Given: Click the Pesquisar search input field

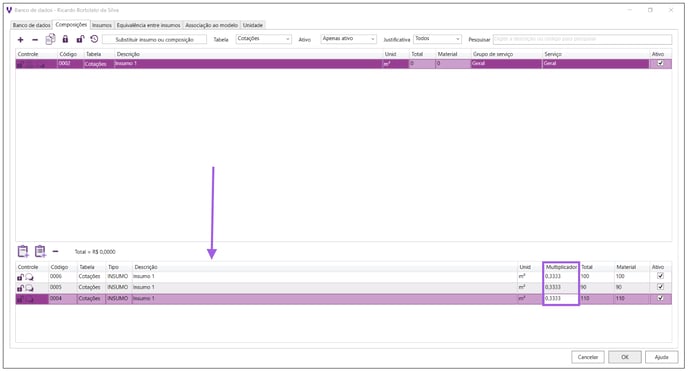Looking at the screenshot, I should pyautogui.click(x=582, y=39).
